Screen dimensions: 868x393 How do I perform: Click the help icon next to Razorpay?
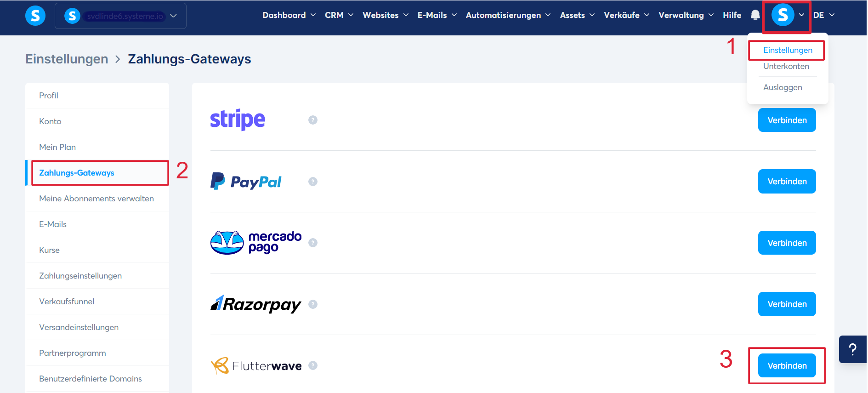313,304
